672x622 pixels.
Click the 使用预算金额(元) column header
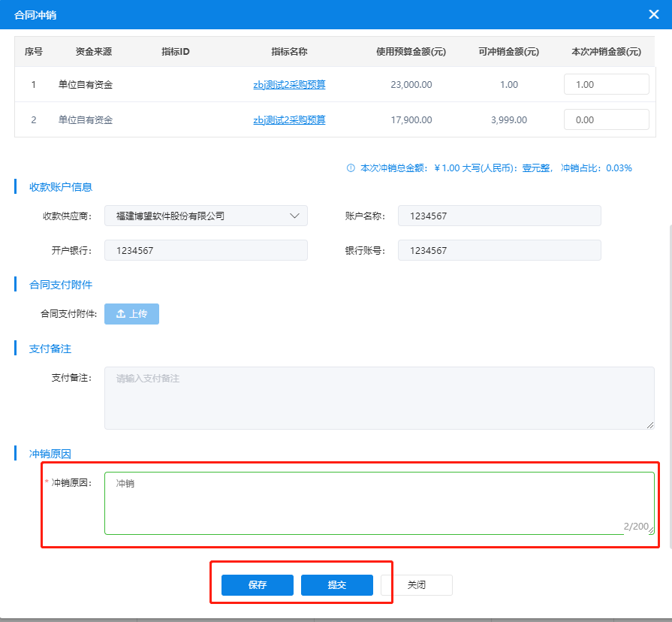pos(411,52)
